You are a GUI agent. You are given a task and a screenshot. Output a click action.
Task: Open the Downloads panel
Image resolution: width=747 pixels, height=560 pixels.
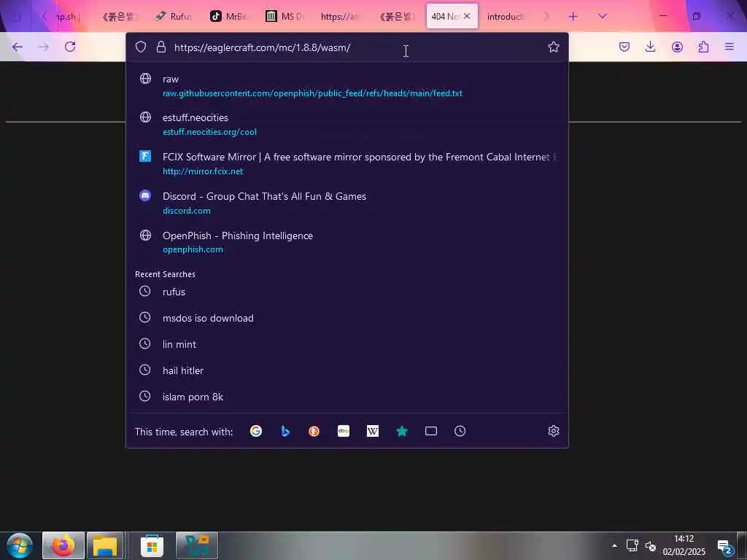(x=650, y=47)
